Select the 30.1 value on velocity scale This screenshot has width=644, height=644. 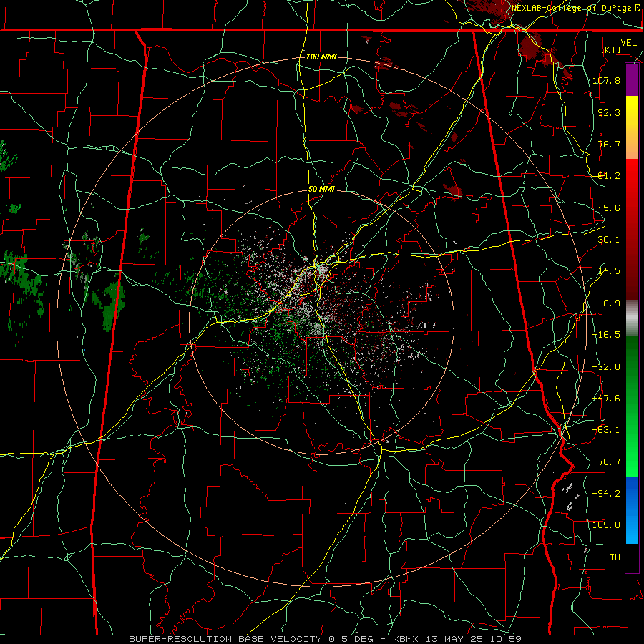(x=609, y=240)
